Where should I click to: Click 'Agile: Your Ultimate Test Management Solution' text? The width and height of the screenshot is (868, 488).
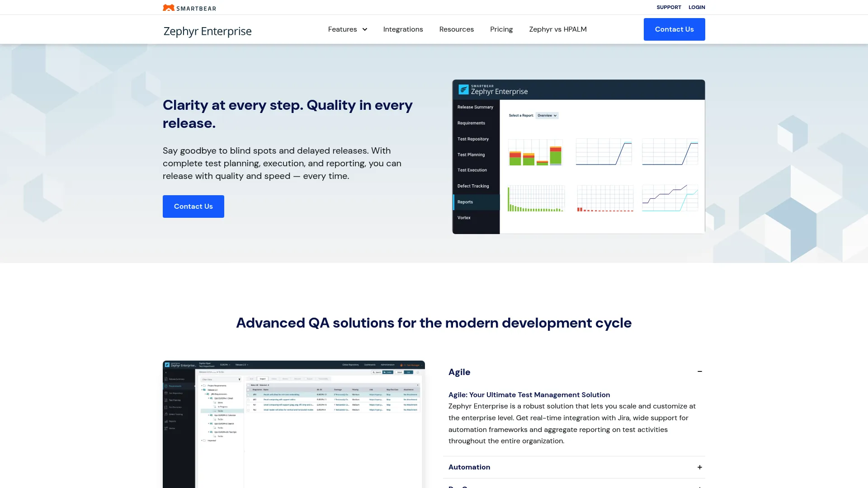point(529,395)
